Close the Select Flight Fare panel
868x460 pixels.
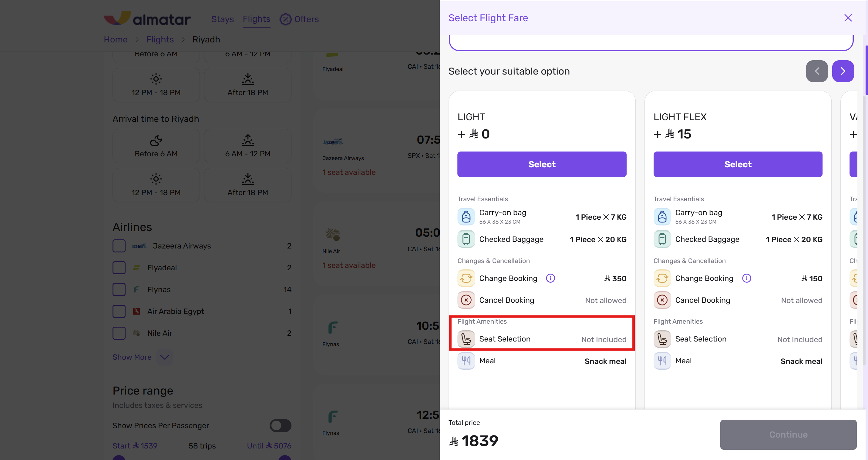(848, 18)
